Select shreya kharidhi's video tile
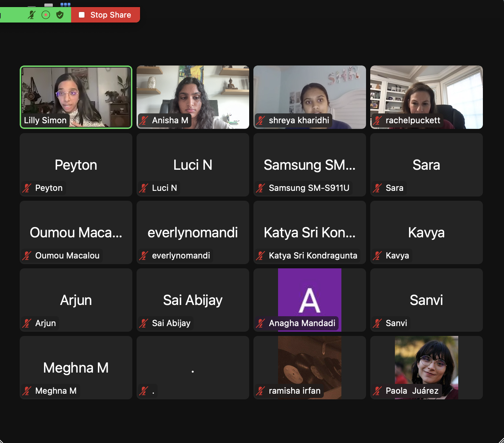 [310, 97]
